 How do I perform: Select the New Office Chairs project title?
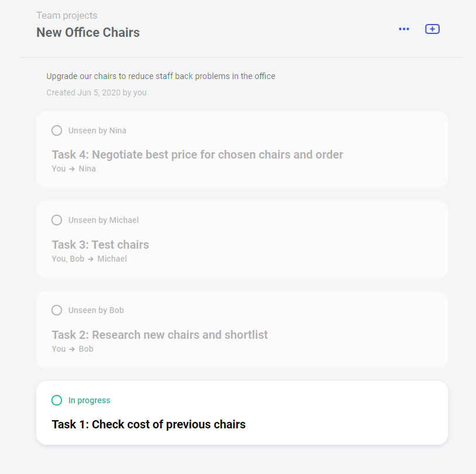point(88,32)
